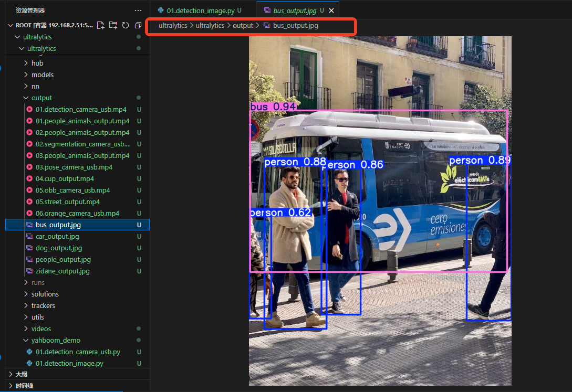Click the bus detection image preview
Screen dimensions: 572x392
[380, 210]
